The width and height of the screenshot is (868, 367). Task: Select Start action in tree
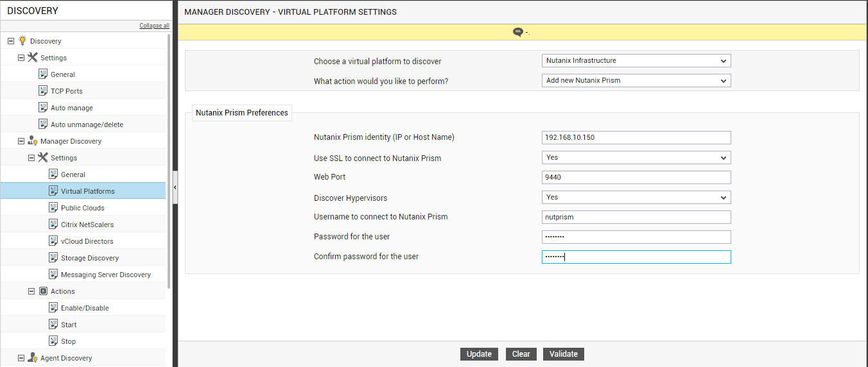pyautogui.click(x=69, y=325)
